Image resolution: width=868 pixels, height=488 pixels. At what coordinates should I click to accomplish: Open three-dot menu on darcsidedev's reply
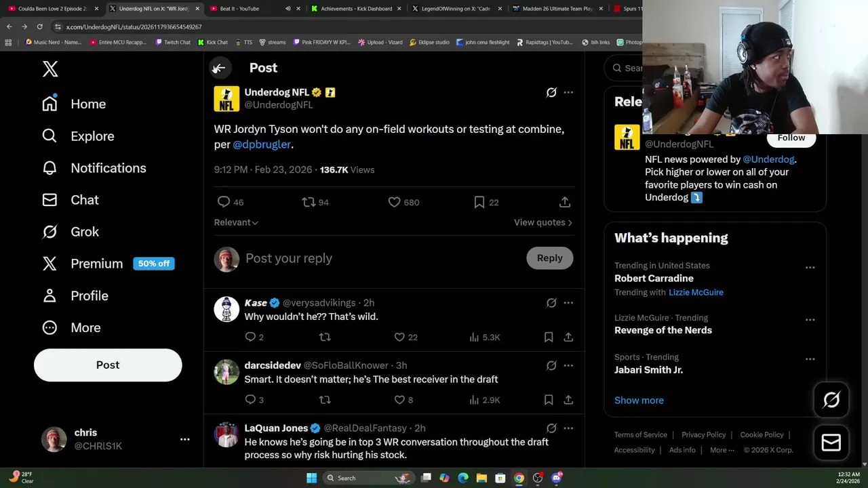pyautogui.click(x=568, y=366)
